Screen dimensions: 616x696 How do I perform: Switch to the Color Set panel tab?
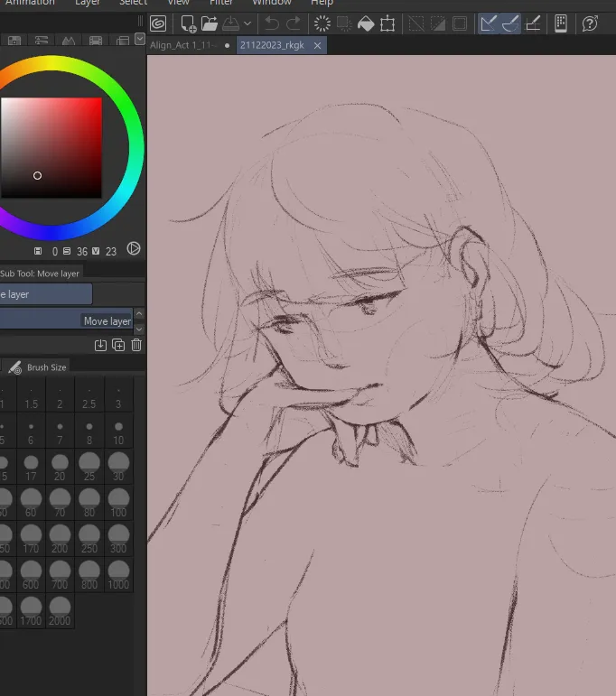[x=14, y=41]
